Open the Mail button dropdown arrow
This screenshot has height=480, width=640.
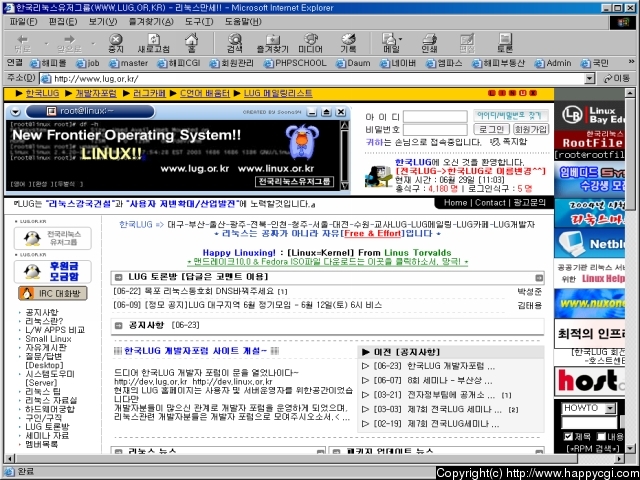click(400, 39)
